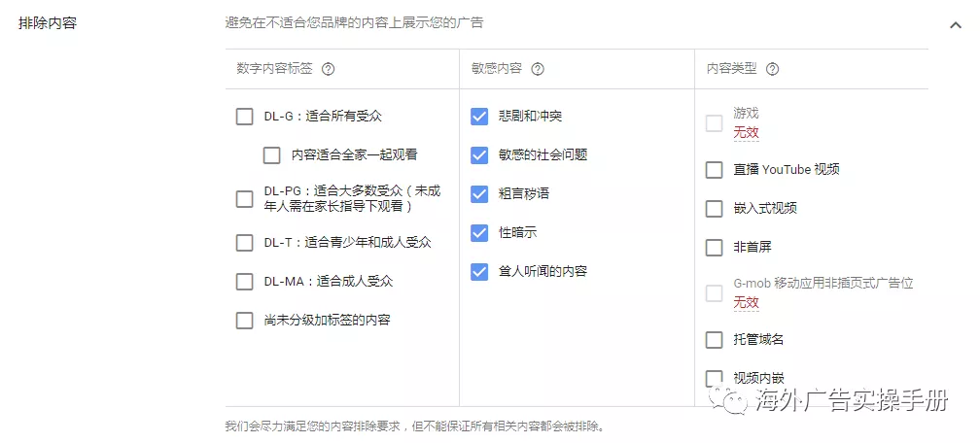
Task: Tick the 非首屏 checkbox
Action: pyautogui.click(x=714, y=247)
